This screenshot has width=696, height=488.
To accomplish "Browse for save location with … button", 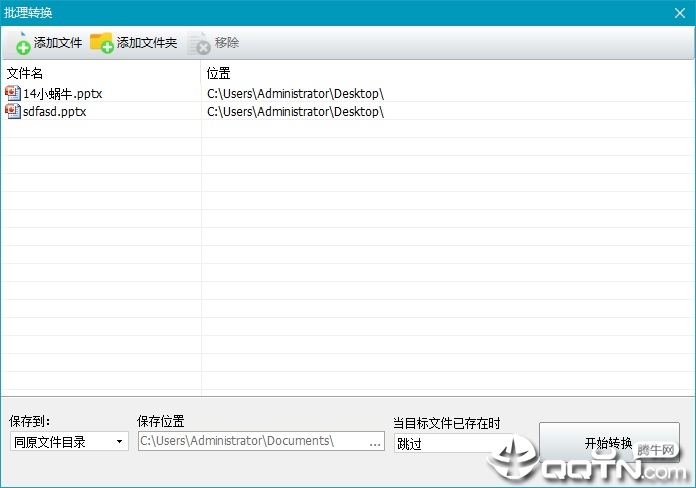I will tap(375, 442).
